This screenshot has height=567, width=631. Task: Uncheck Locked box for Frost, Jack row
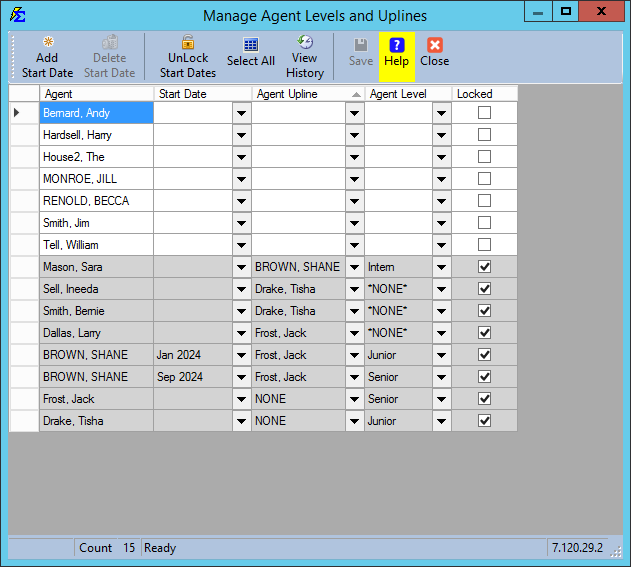(x=484, y=399)
